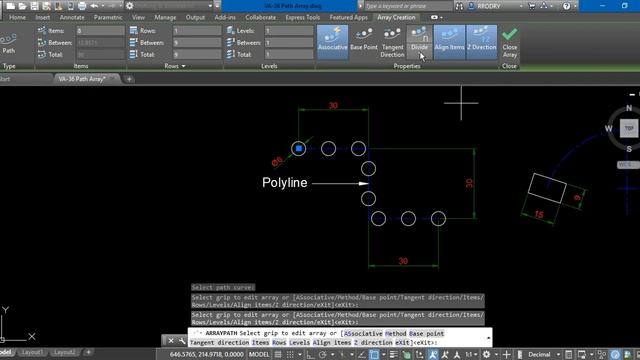Expand the Rows panel dropdown arrow

coord(183,66)
